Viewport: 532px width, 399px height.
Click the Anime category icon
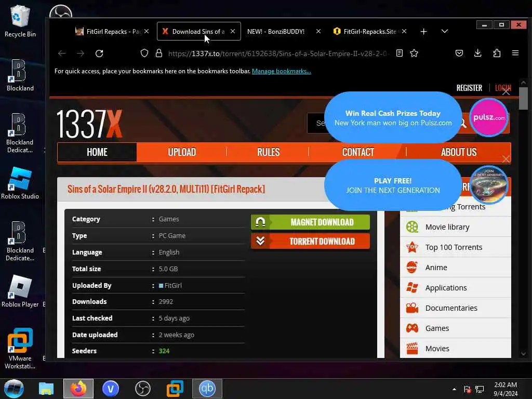point(412,268)
